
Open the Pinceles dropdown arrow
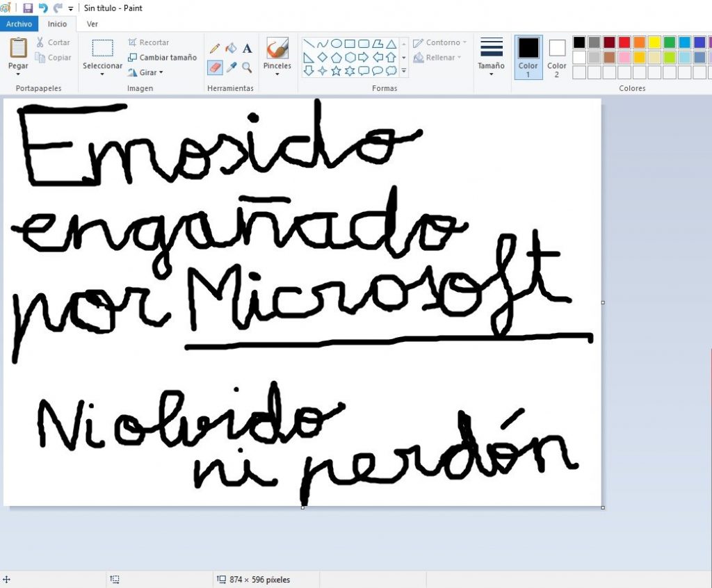point(277,74)
